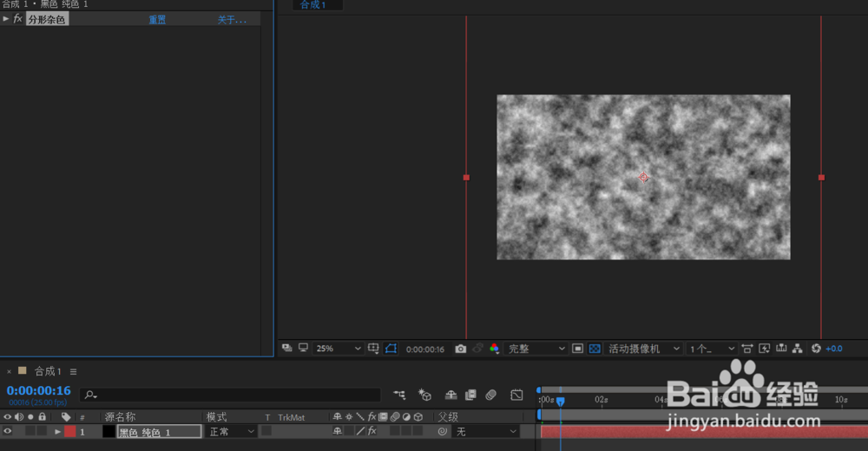This screenshot has width=868, height=451.
Task: Open the composition flowchart icon in viewer
Action: (x=797, y=349)
